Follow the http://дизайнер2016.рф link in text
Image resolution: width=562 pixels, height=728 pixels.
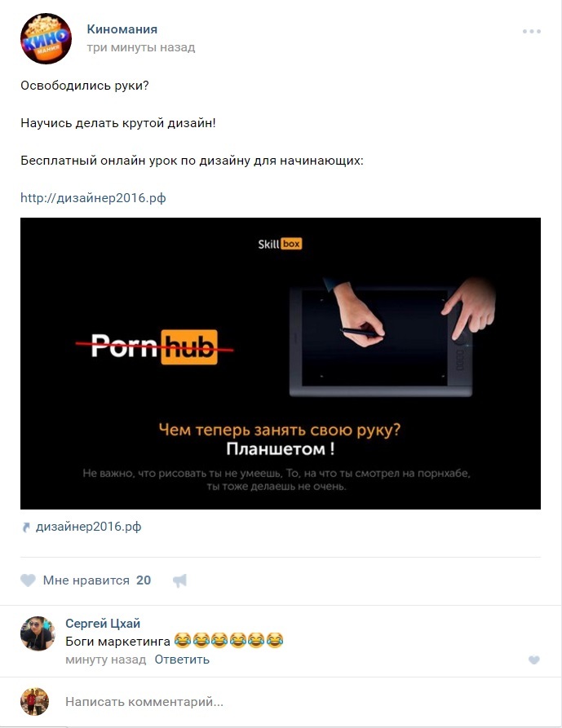click(93, 198)
